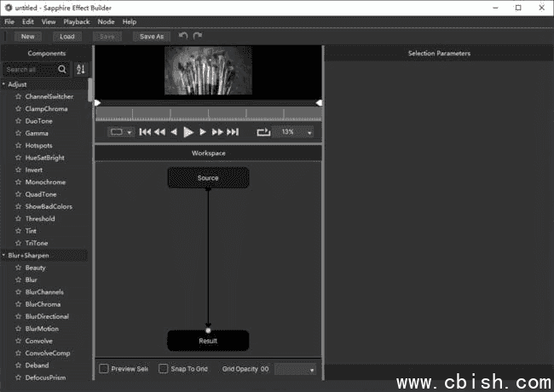Image resolution: width=554 pixels, height=392 pixels.
Task: Fast forward playback
Action: pos(217,132)
